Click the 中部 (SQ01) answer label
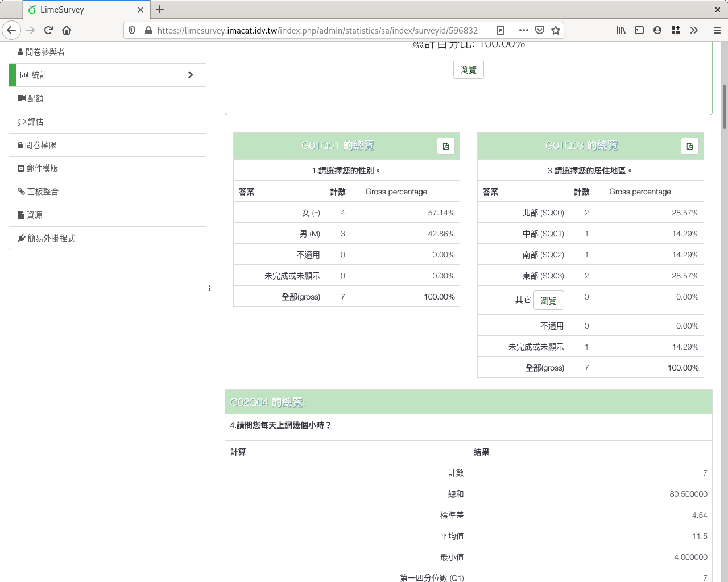Image resolution: width=728 pixels, height=582 pixels. point(543,234)
